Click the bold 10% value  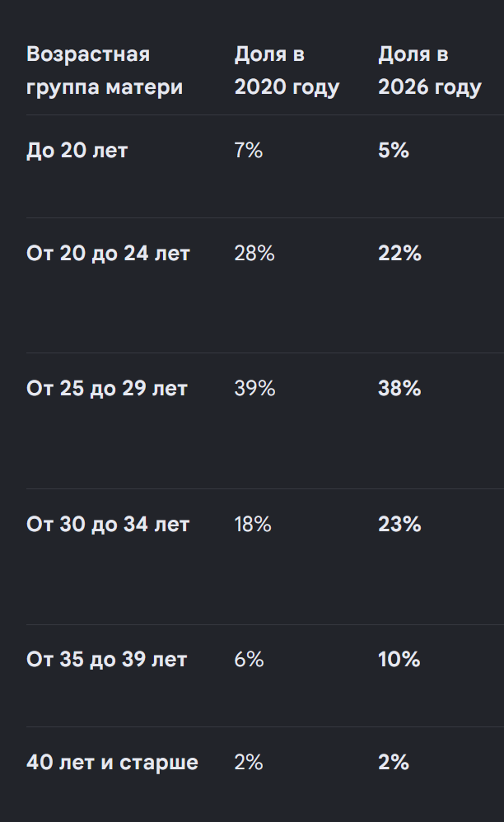pyautogui.click(x=399, y=660)
